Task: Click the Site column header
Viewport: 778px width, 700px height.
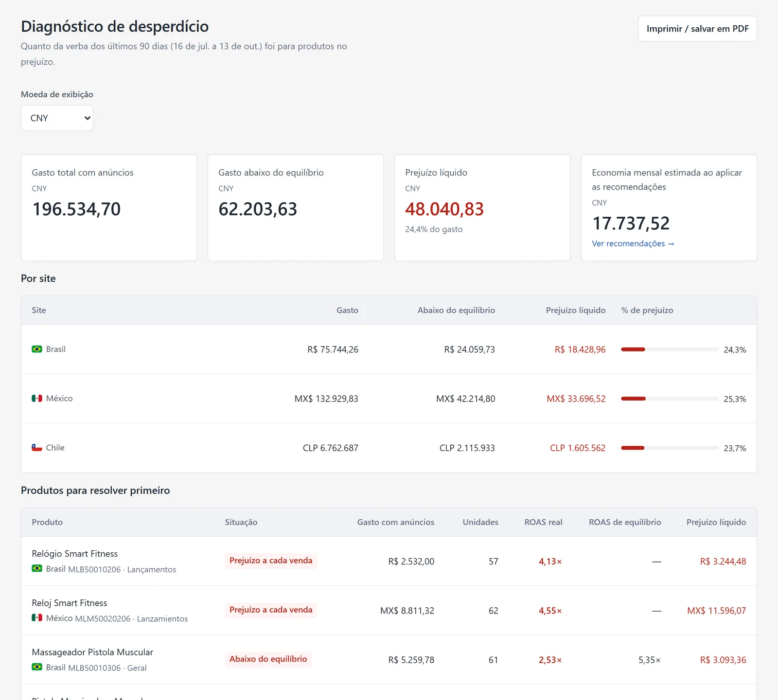Action: [x=39, y=310]
